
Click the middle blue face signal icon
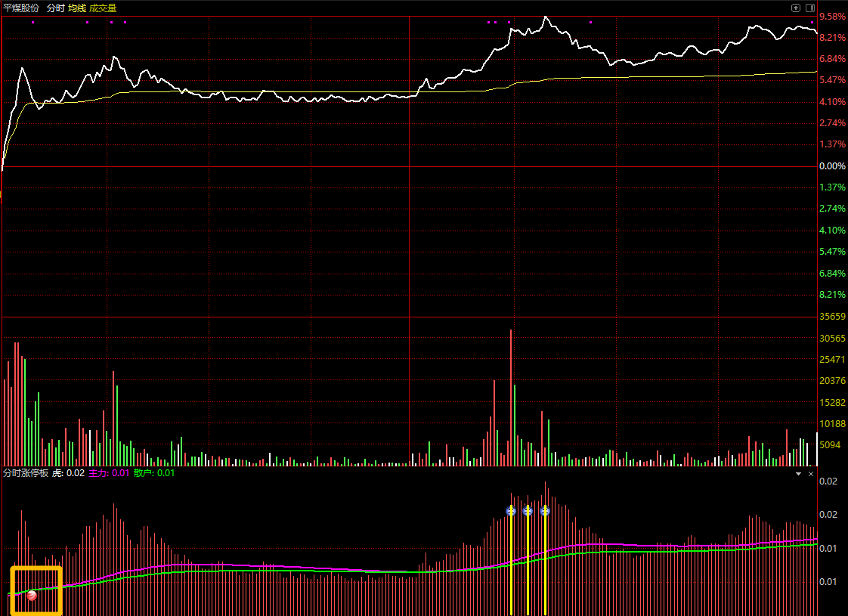point(528,510)
